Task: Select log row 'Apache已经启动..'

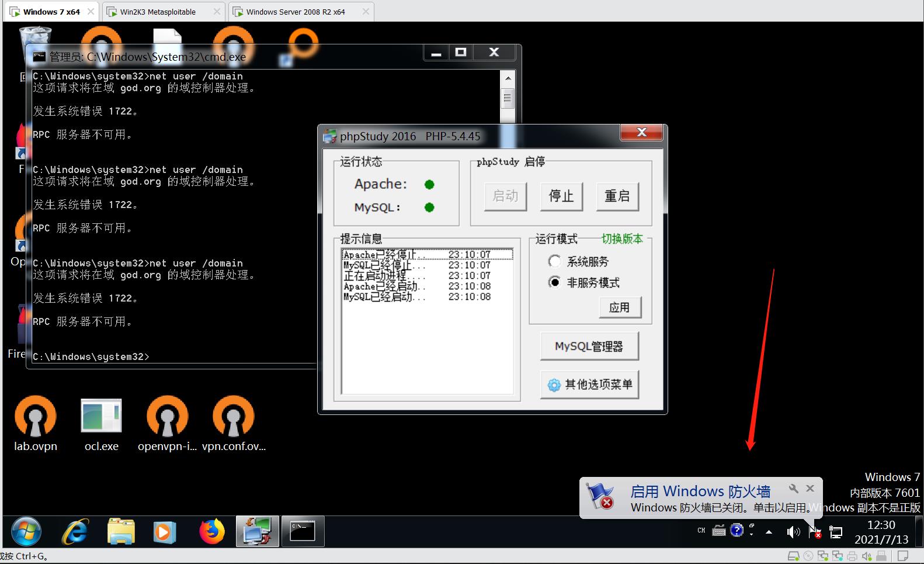Action: pyautogui.click(x=428, y=286)
